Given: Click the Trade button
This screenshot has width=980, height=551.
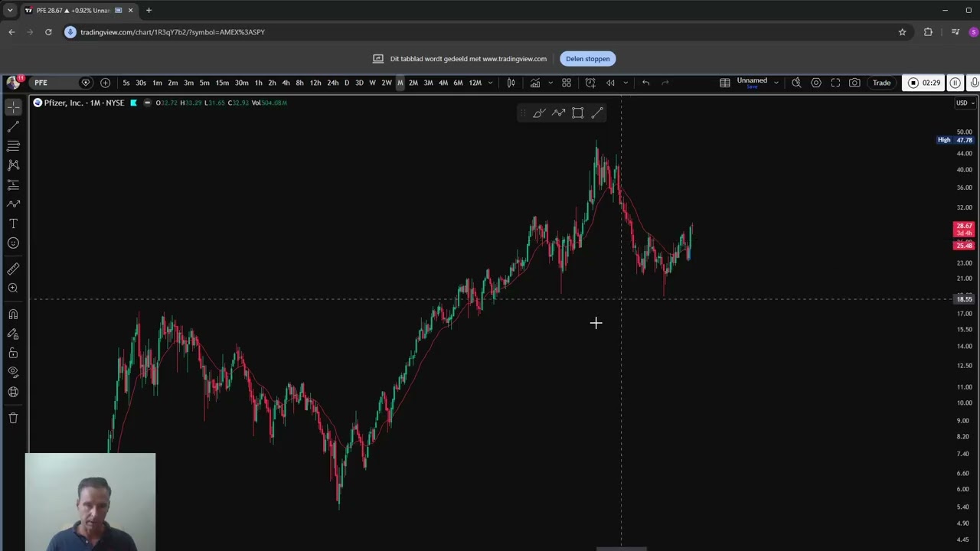Looking at the screenshot, I should point(881,83).
